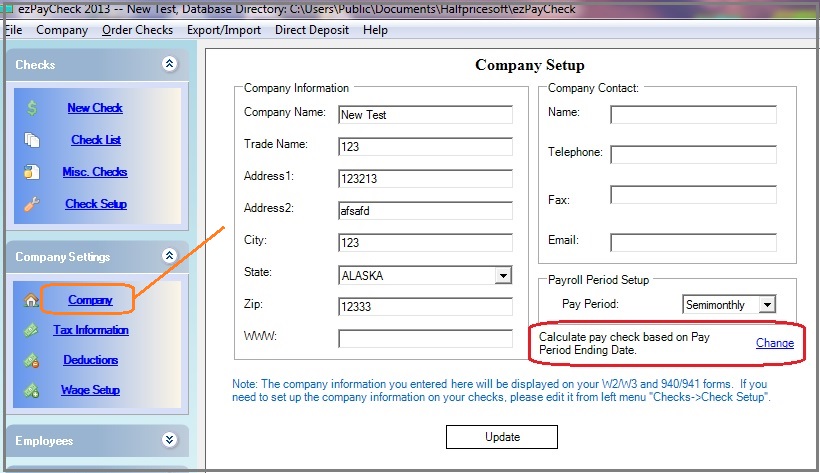Click the Check Setup wrench icon

(x=32, y=204)
